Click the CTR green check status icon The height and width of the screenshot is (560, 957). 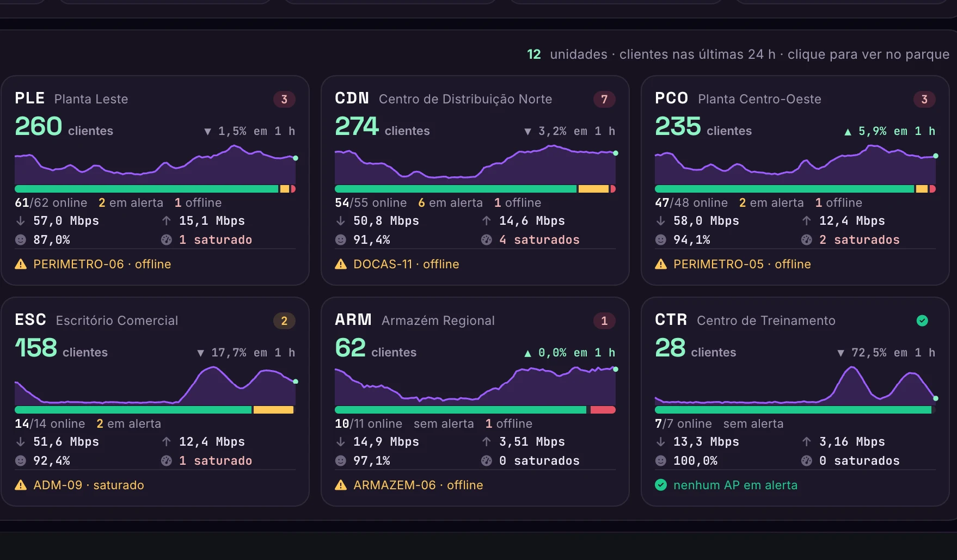[922, 321]
